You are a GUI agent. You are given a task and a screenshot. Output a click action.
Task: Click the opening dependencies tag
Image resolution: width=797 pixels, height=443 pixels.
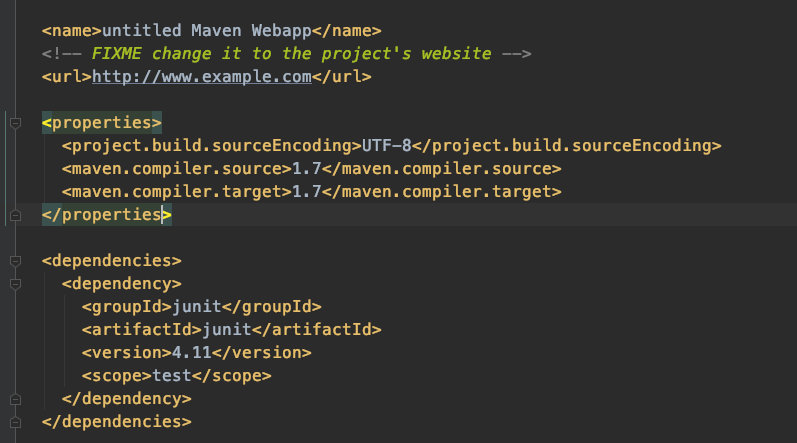pyautogui.click(x=111, y=261)
